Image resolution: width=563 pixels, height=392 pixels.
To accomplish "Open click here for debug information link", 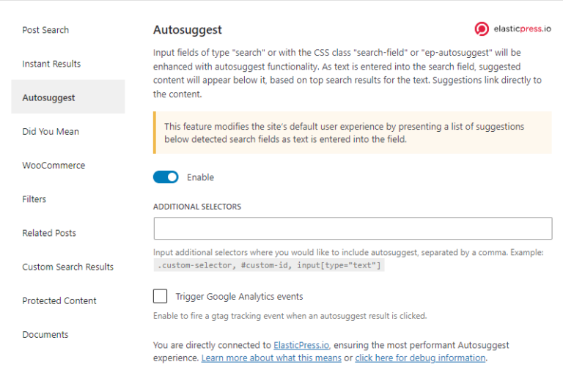I will 420,358.
